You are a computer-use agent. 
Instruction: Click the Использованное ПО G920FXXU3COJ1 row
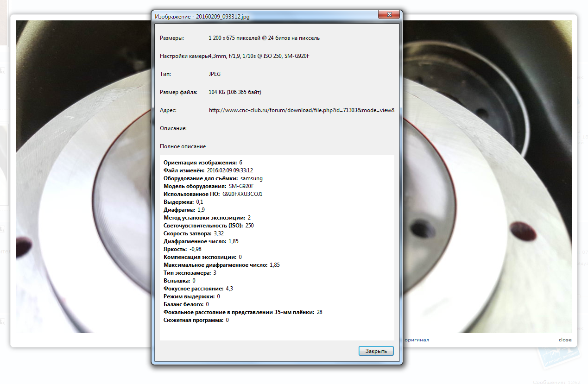(213, 194)
